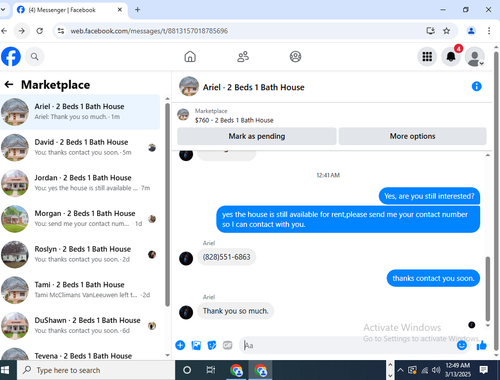Click Ariel's avatar beside the phone number
Image resolution: width=500 pixels, height=380 pixels.
[186, 258]
